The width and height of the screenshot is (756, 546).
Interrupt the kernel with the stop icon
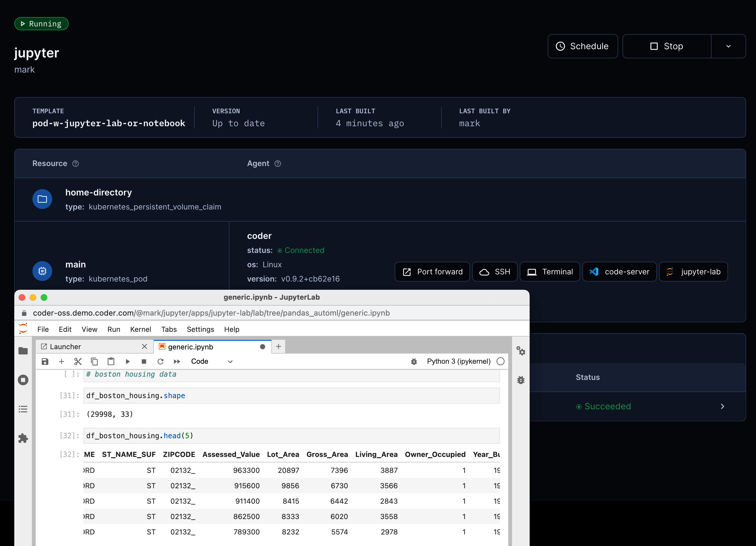[144, 362]
